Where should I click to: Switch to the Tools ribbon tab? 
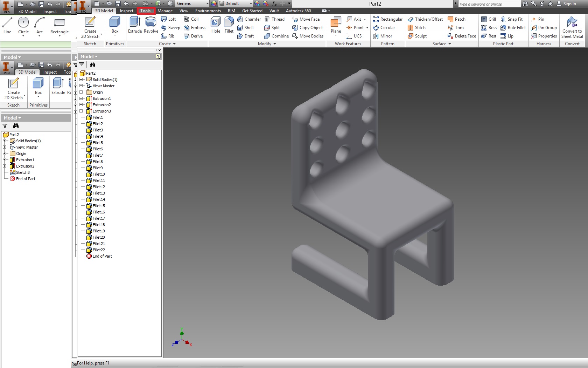[x=146, y=11]
